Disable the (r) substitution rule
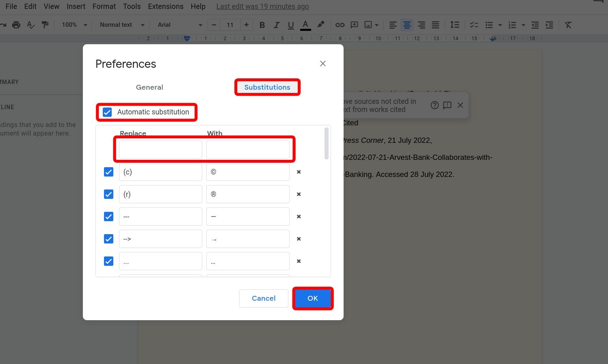 [x=108, y=194]
